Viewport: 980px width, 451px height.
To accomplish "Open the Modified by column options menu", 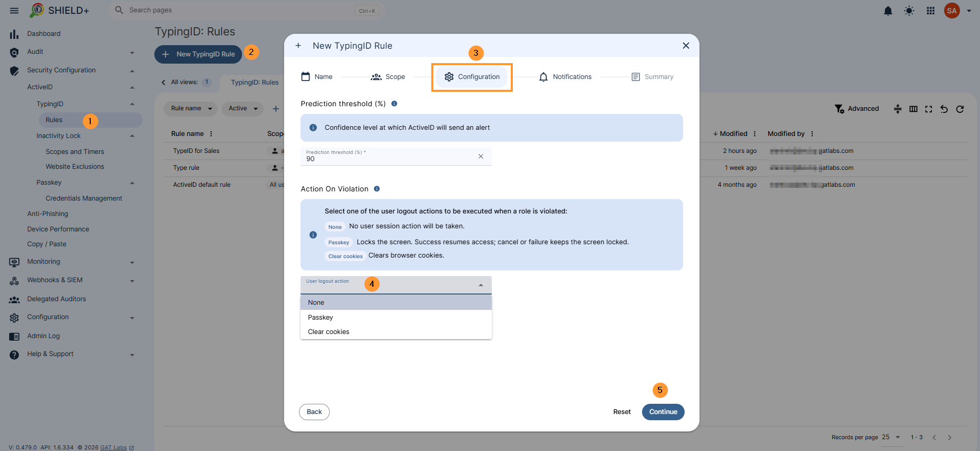I will (812, 134).
